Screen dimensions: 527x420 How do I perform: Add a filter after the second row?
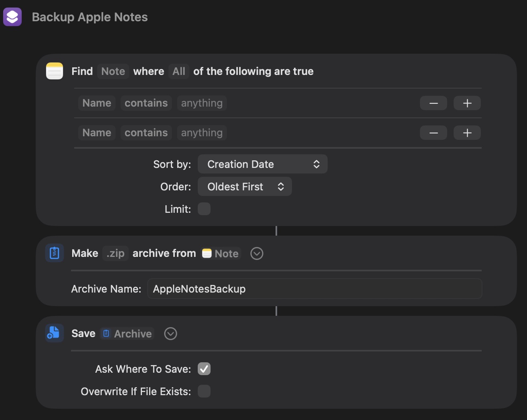tap(467, 133)
